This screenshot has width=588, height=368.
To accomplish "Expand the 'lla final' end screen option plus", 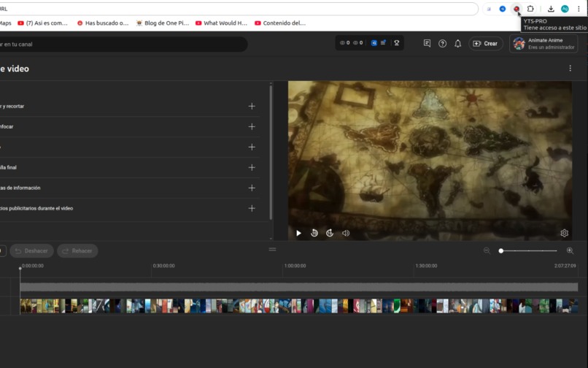I will click(x=252, y=167).
